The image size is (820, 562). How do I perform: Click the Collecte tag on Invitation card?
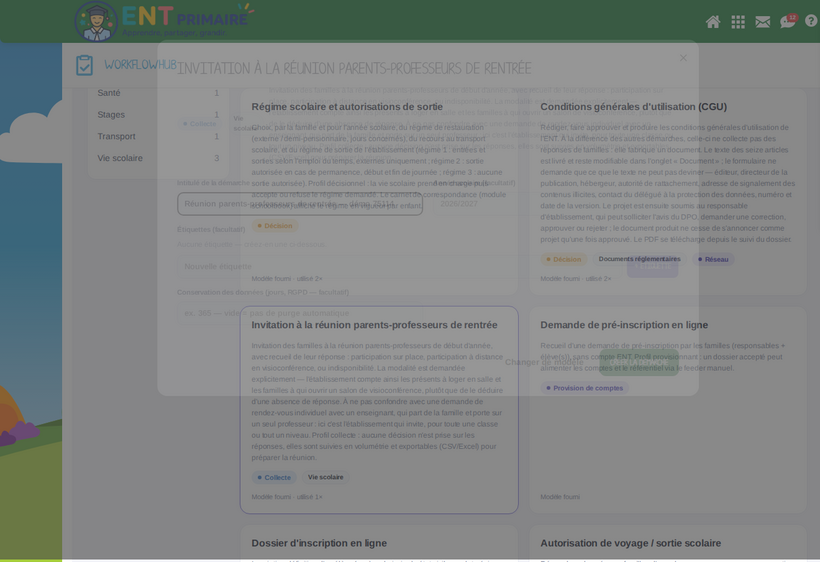pos(274,477)
